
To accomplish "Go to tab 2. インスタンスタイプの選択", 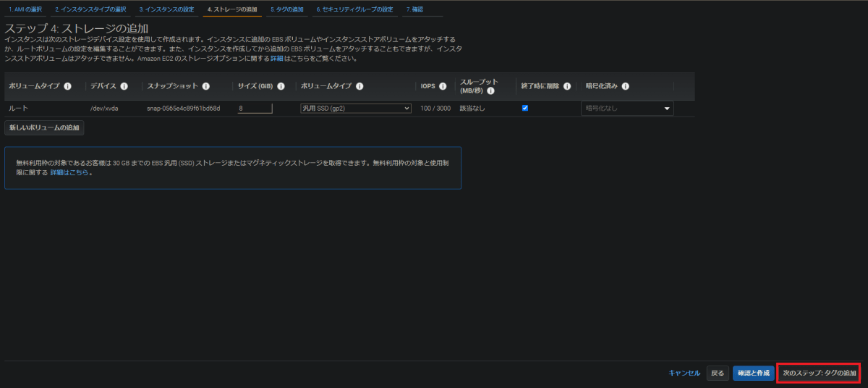I will [x=90, y=9].
